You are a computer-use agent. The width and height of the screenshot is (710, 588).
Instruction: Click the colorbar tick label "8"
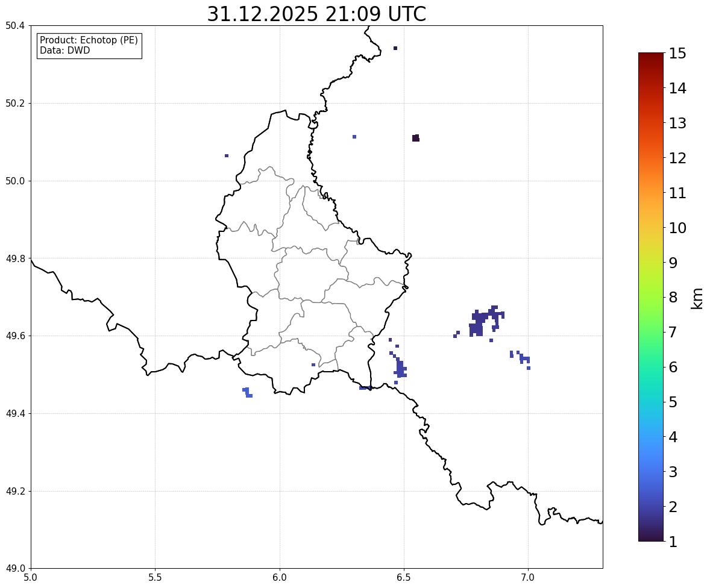(x=673, y=298)
